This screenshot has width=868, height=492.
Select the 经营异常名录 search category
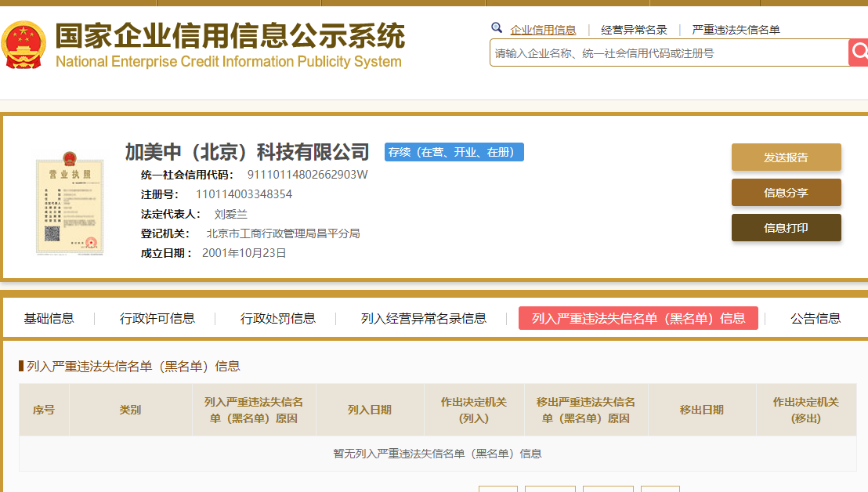pyautogui.click(x=634, y=30)
